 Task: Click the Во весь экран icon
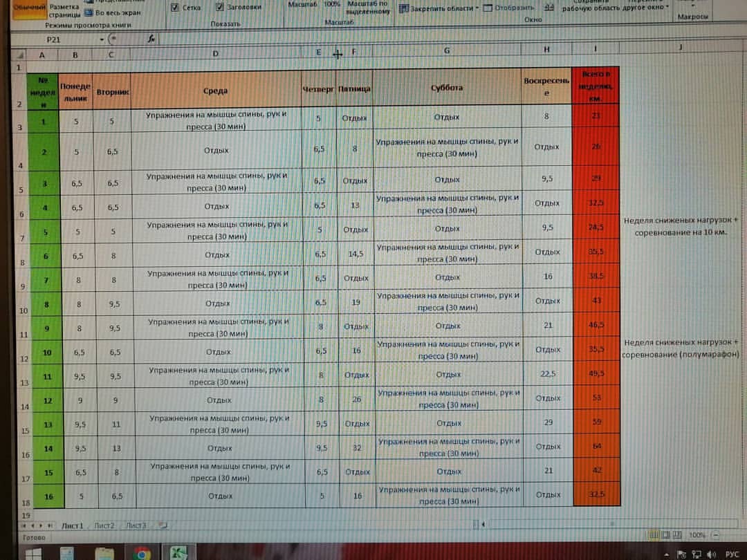[89, 13]
